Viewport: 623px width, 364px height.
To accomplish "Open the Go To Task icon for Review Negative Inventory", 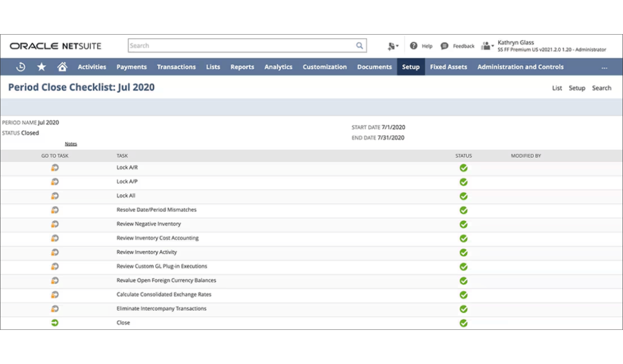I will pos(55,224).
